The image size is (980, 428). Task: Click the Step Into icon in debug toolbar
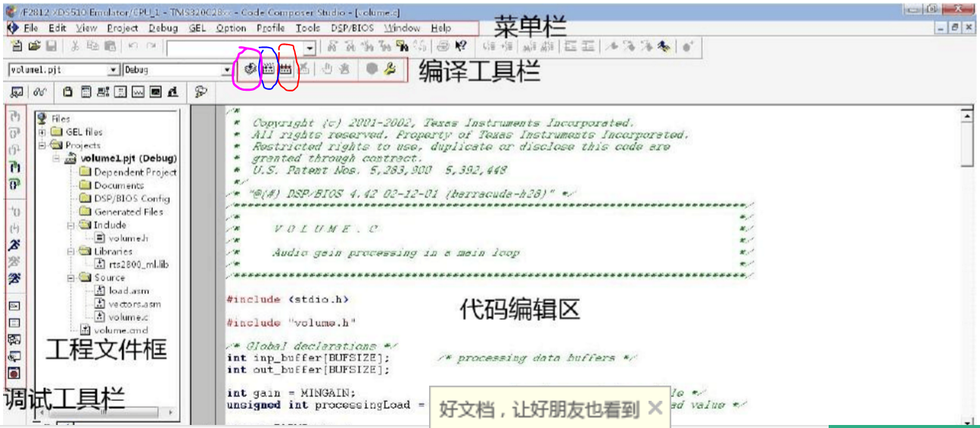point(14,116)
